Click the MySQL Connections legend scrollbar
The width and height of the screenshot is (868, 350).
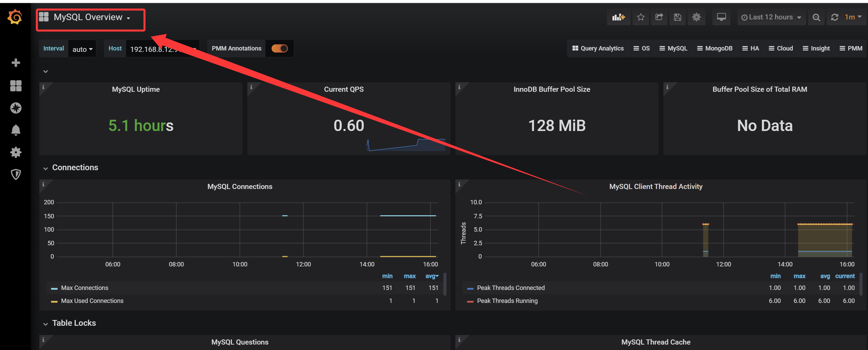pyautogui.click(x=445, y=284)
